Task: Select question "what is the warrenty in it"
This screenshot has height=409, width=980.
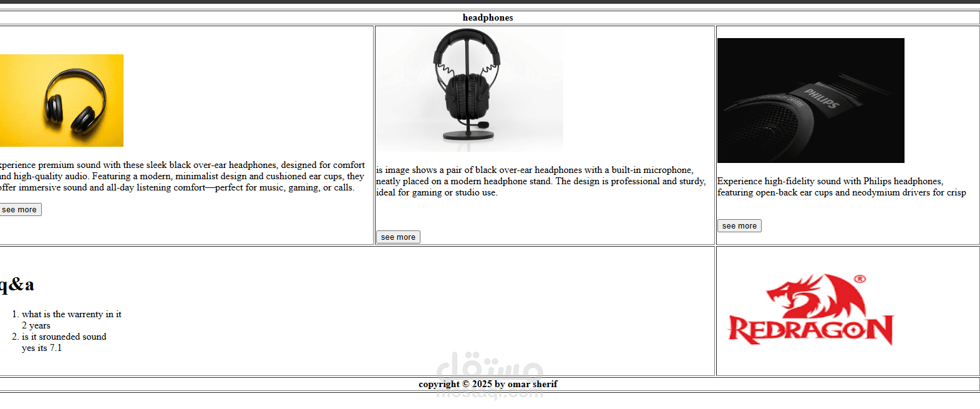Action: click(x=72, y=314)
